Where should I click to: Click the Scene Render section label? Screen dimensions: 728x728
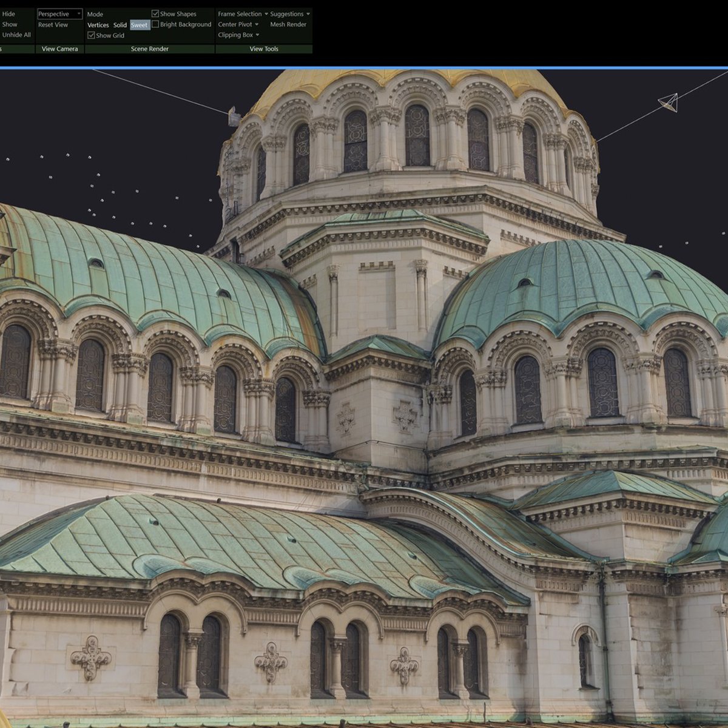click(149, 49)
